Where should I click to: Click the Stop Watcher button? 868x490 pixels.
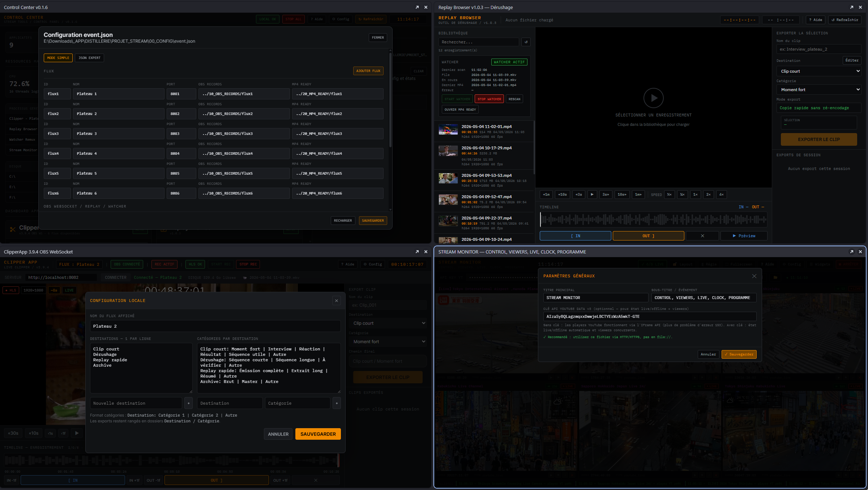(x=489, y=99)
